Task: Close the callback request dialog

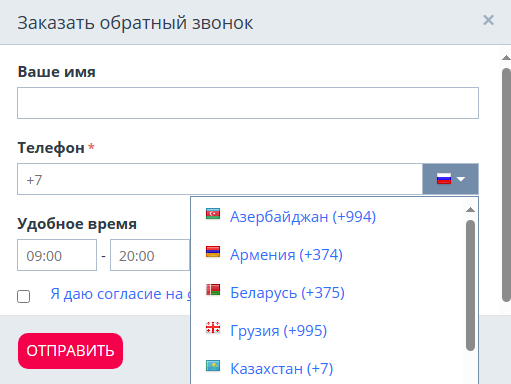Action: click(x=488, y=20)
